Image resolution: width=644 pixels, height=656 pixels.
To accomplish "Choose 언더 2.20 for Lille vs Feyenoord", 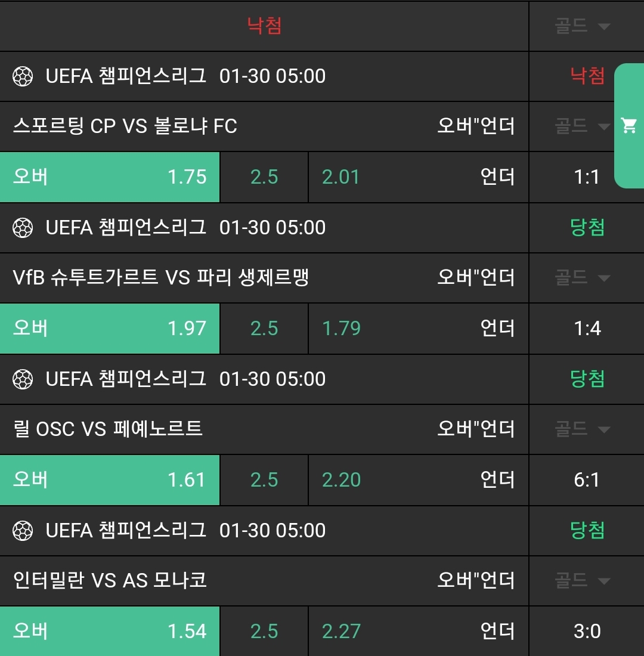I will coord(418,480).
